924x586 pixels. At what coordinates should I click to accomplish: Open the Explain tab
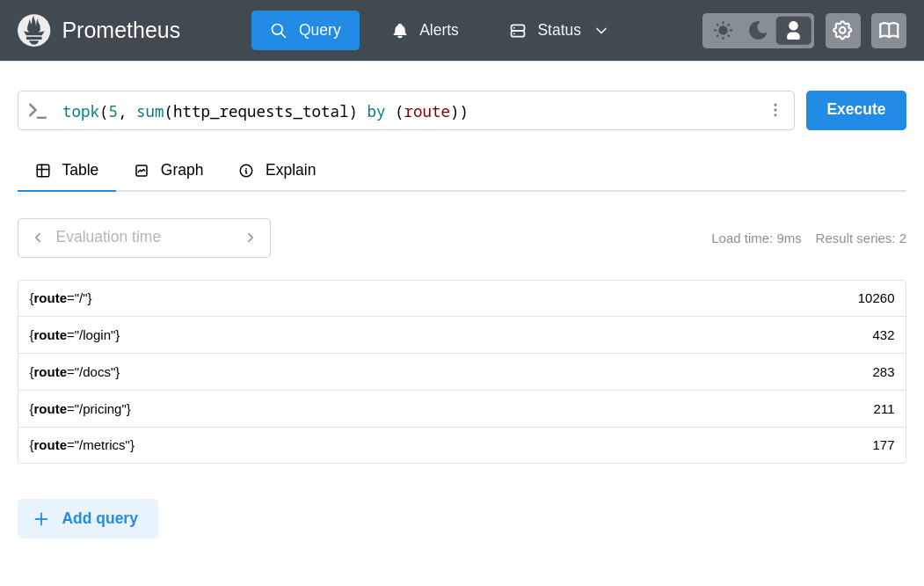[x=277, y=171]
